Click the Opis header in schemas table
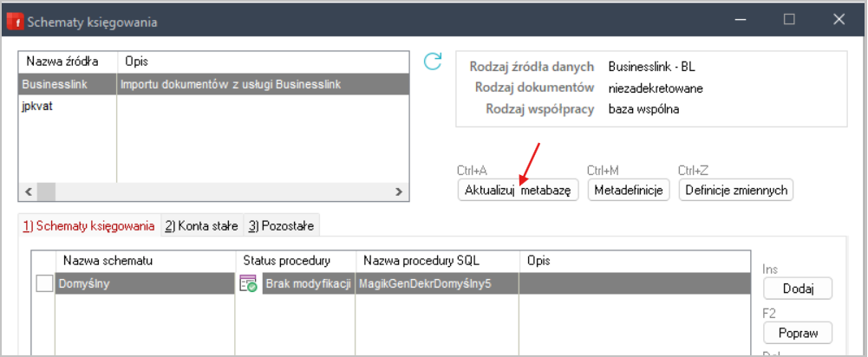 click(x=635, y=260)
